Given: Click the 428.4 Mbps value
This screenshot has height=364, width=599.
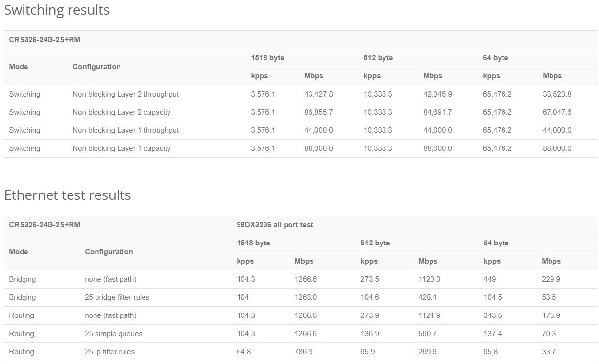Looking at the screenshot, I should pyautogui.click(x=428, y=297).
